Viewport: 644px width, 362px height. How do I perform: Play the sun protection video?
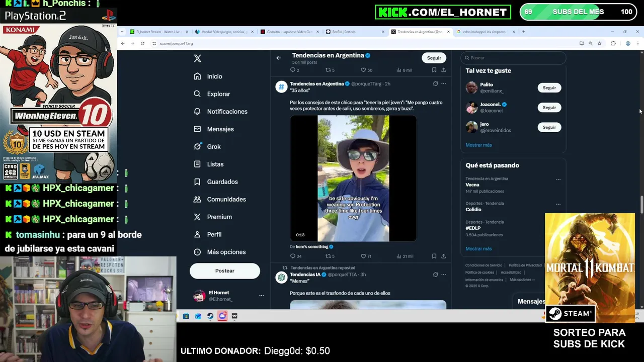pyautogui.click(x=353, y=178)
